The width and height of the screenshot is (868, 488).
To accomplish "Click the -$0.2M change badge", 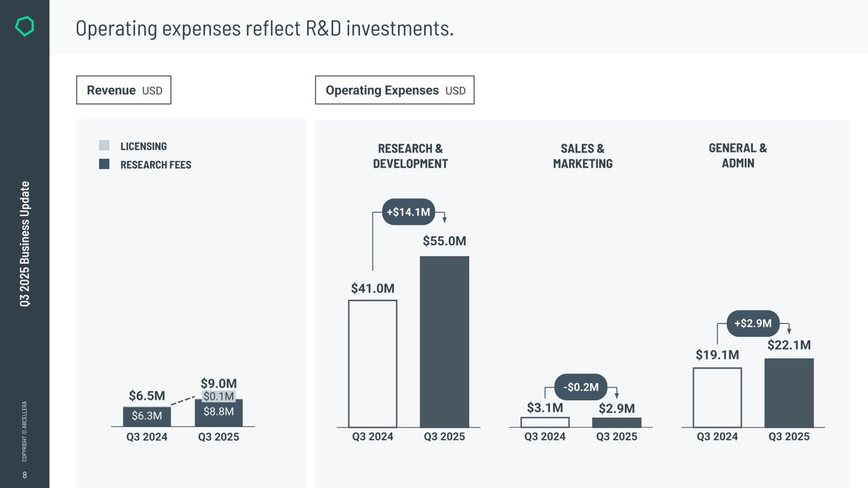I will pos(581,387).
